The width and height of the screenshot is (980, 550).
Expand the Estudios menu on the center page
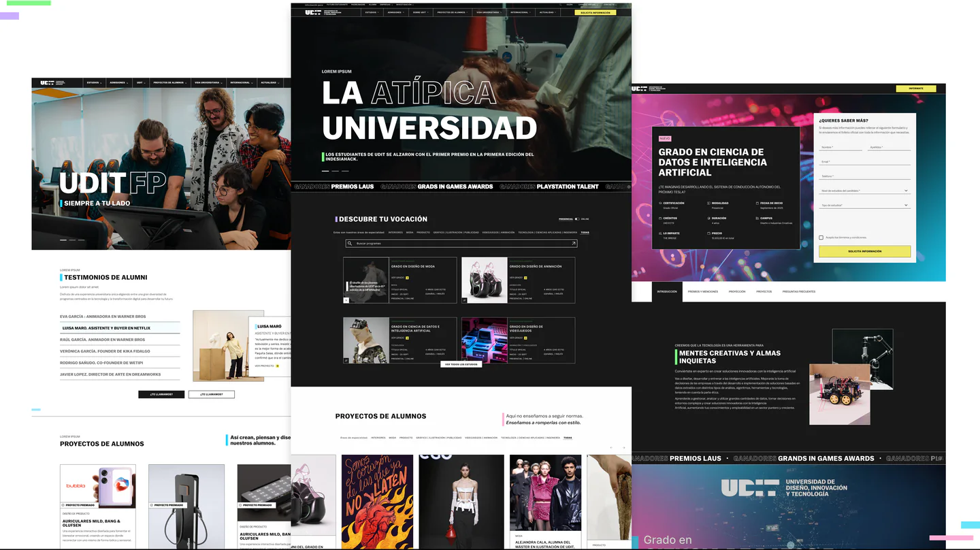(372, 12)
